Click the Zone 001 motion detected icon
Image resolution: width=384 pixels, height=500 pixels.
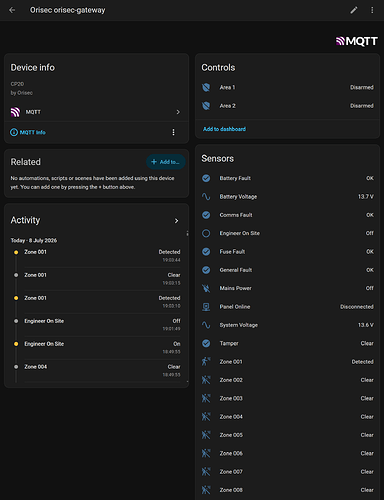point(206,362)
